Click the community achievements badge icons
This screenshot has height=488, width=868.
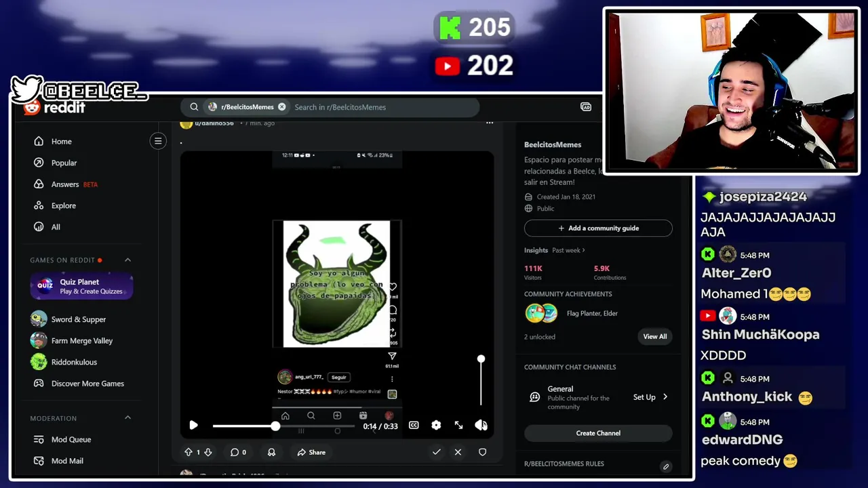(x=541, y=313)
